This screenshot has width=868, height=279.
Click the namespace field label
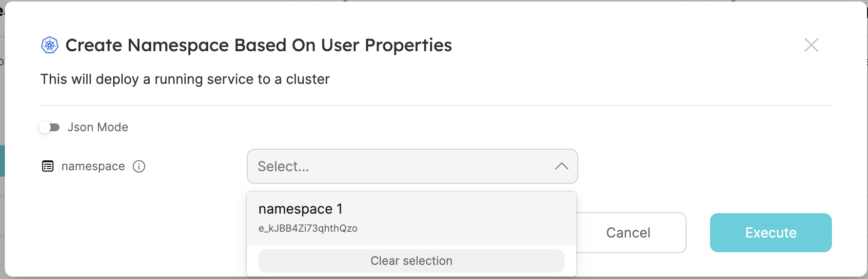point(93,167)
